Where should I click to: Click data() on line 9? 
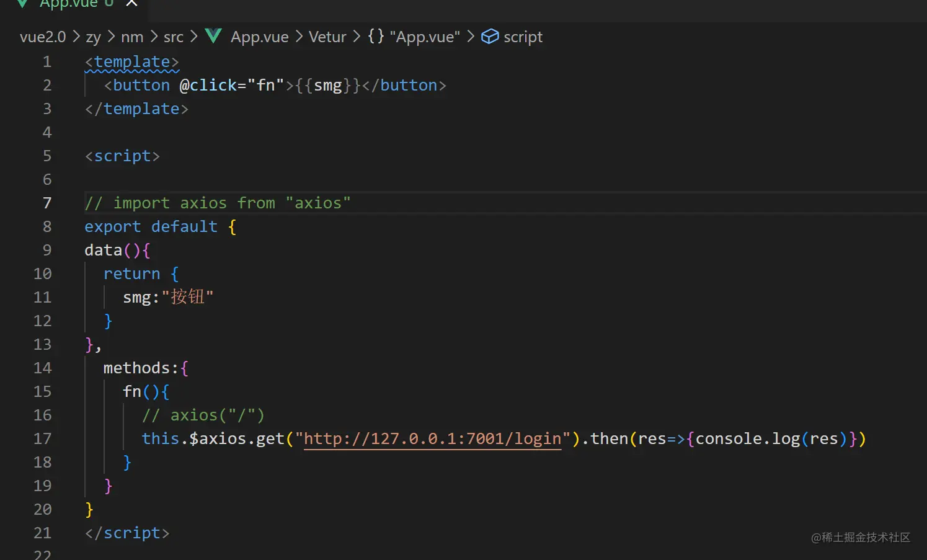113,251
